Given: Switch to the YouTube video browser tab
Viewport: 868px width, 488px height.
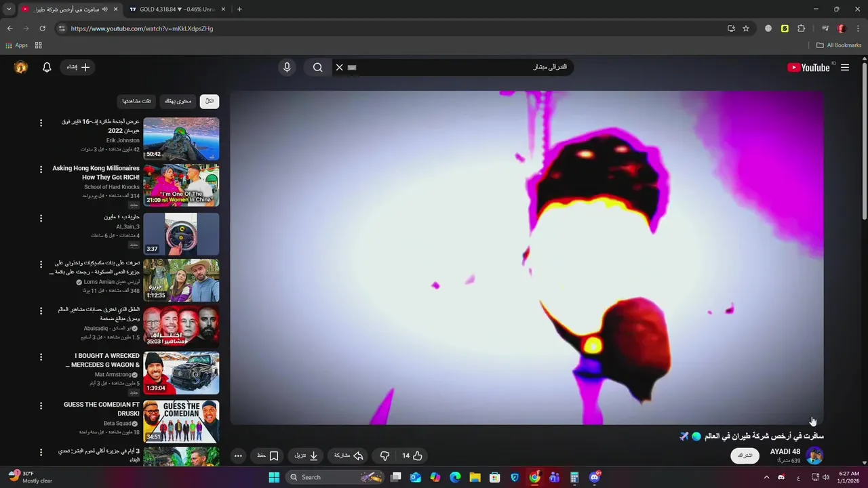Looking at the screenshot, I should [x=69, y=9].
